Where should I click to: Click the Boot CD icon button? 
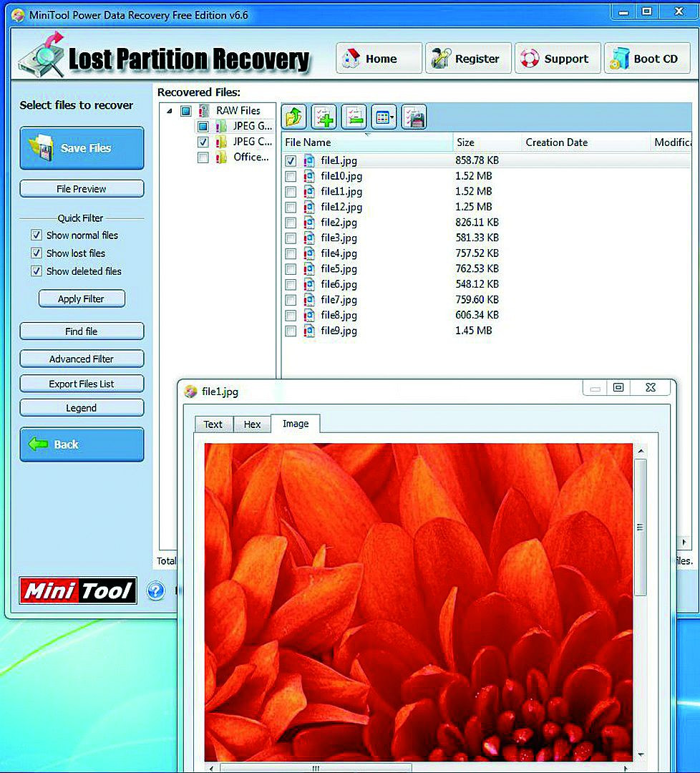tap(647, 59)
